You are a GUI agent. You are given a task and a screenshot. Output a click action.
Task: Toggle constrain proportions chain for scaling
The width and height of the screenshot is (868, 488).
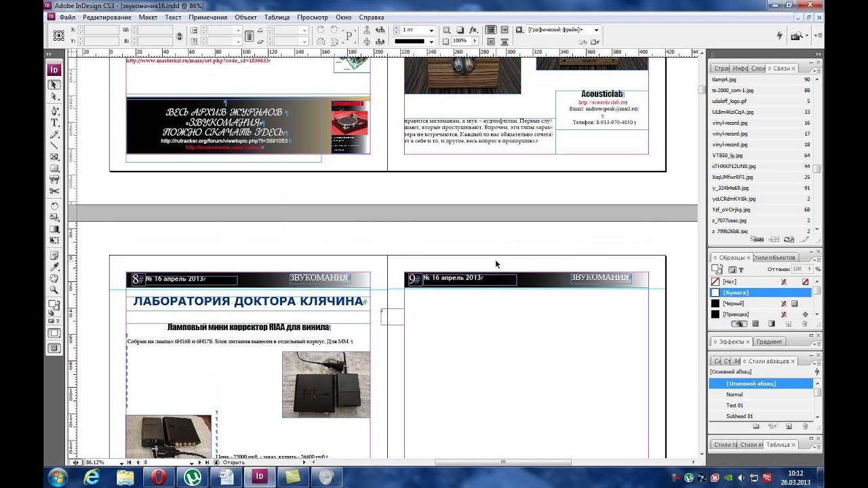pos(250,36)
